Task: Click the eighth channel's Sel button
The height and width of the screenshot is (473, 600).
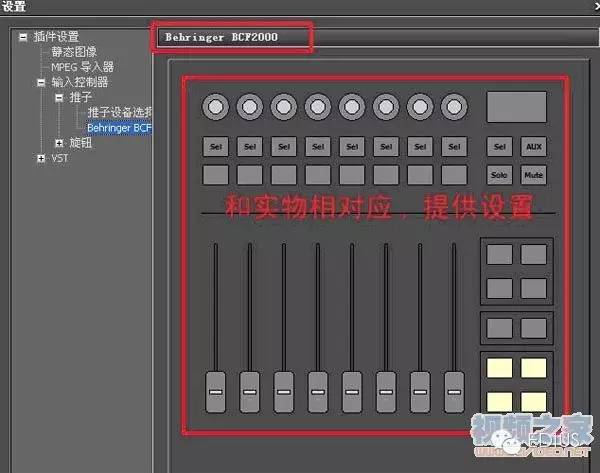Action: pyautogui.click(x=454, y=147)
